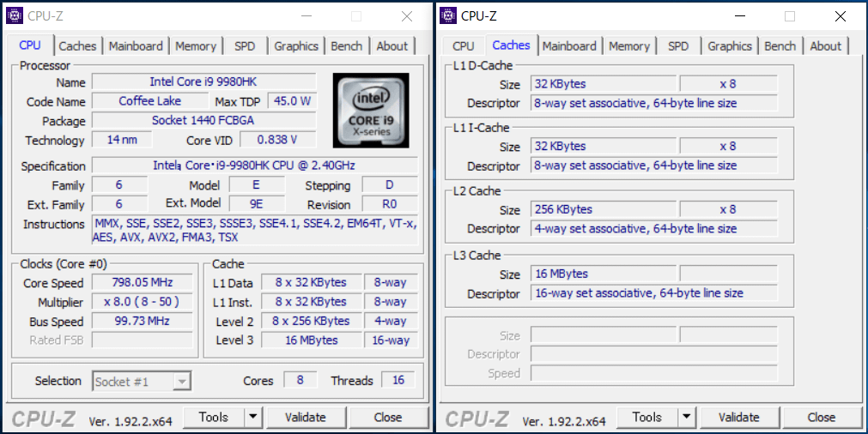Click the empty Speed field in bottom cache group
Image resolution: width=868 pixels, height=434 pixels.
click(x=653, y=373)
